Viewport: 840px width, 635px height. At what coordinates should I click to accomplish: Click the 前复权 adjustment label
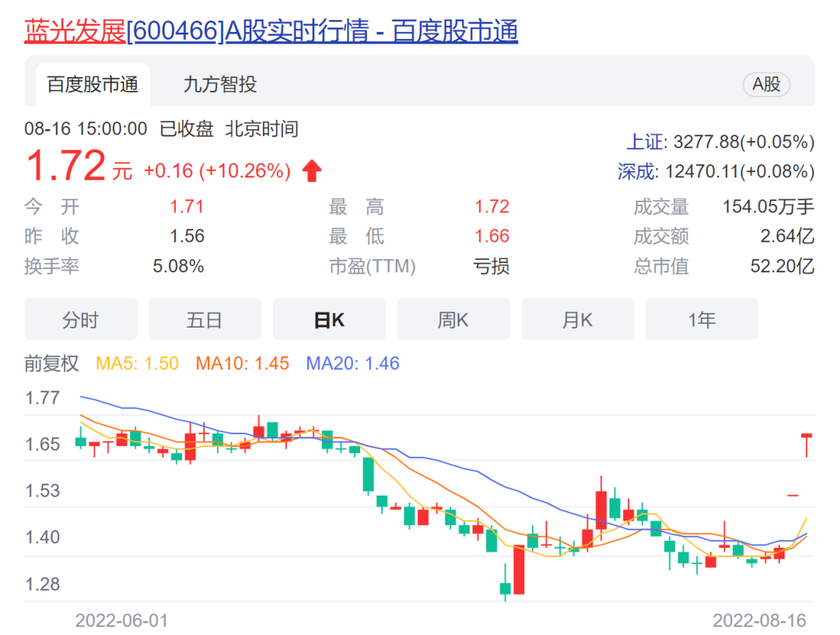52,363
